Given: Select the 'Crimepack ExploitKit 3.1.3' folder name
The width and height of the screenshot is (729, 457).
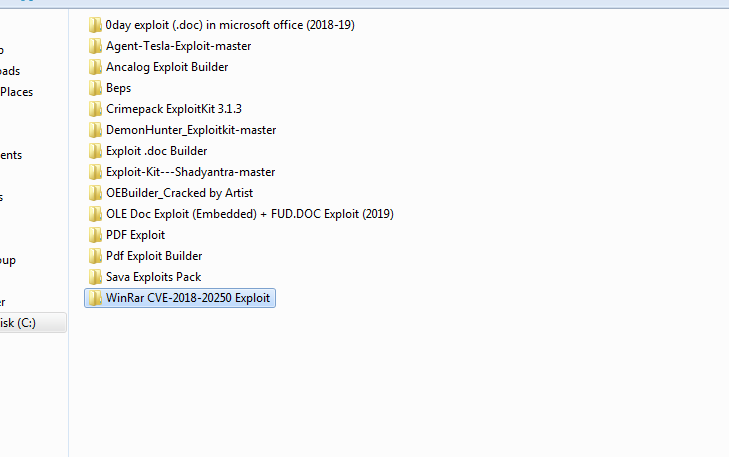Looking at the screenshot, I should click(174, 109).
